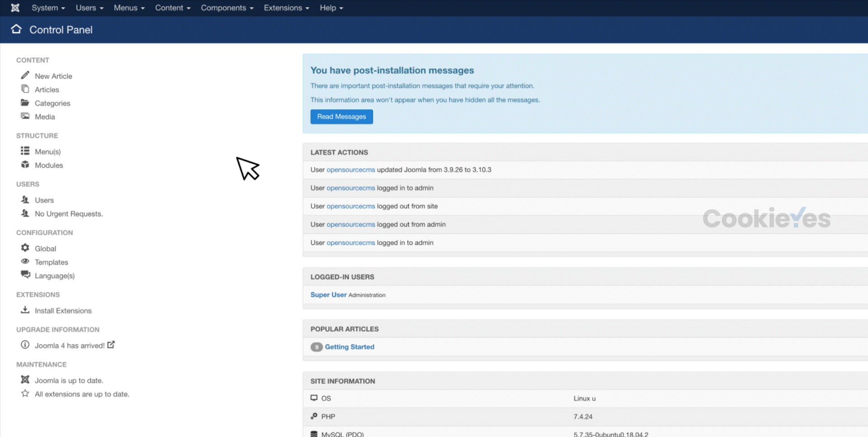
Task: Open the Templates link
Action: coord(51,262)
